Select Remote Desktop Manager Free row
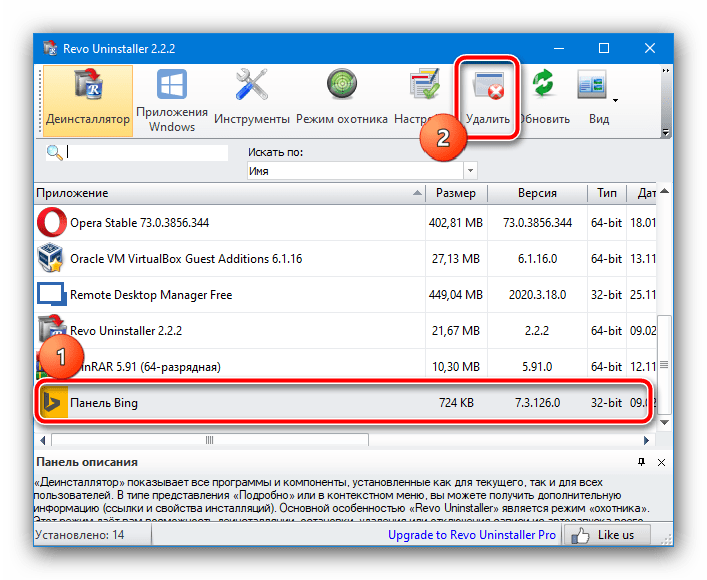707x580 pixels. [x=345, y=295]
